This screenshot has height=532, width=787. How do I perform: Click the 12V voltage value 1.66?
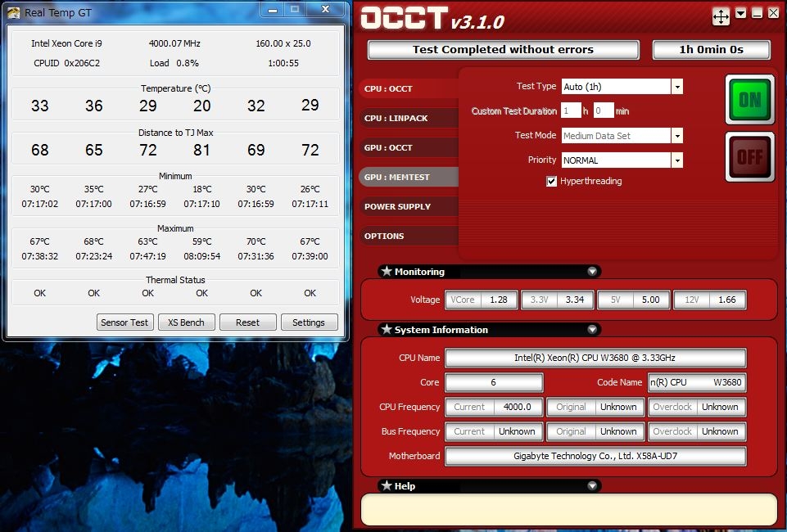(727, 300)
